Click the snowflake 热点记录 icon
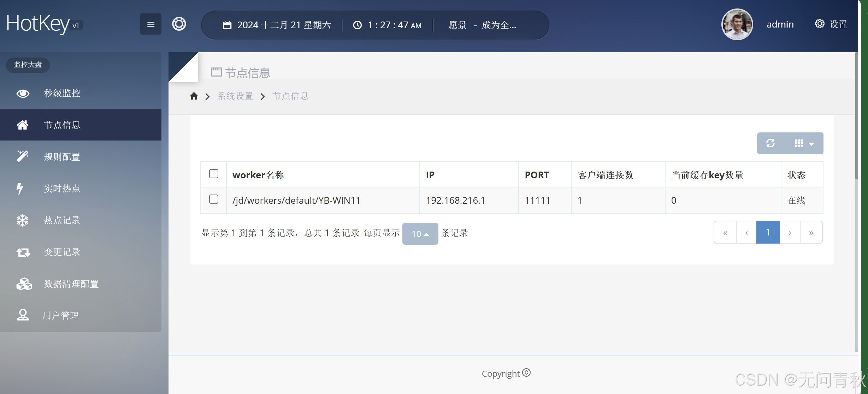868x394 pixels. pos(23,220)
